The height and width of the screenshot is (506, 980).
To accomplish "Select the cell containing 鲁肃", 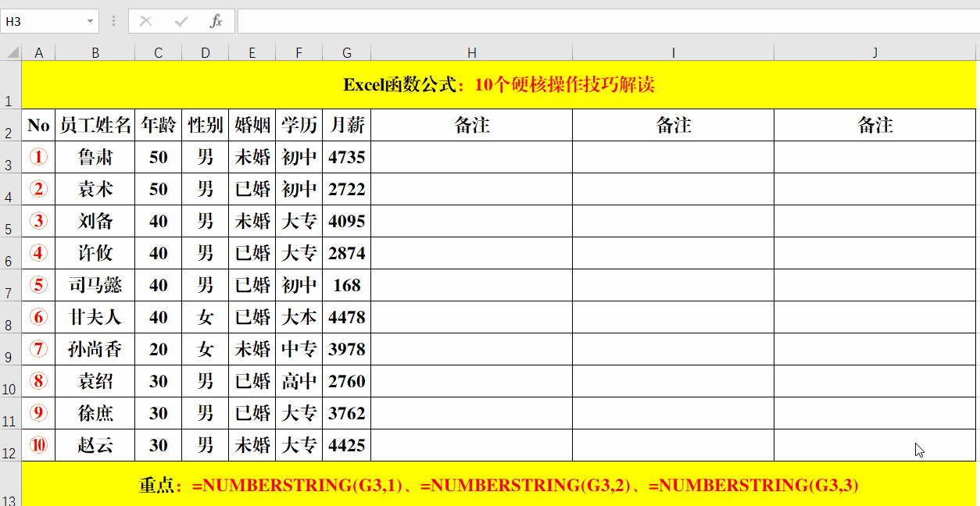I will [x=95, y=157].
